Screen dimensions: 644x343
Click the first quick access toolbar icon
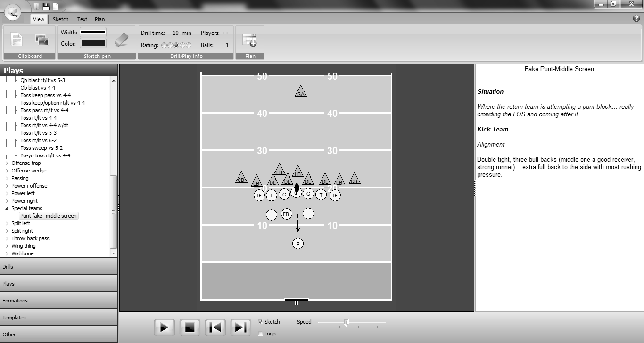click(37, 7)
